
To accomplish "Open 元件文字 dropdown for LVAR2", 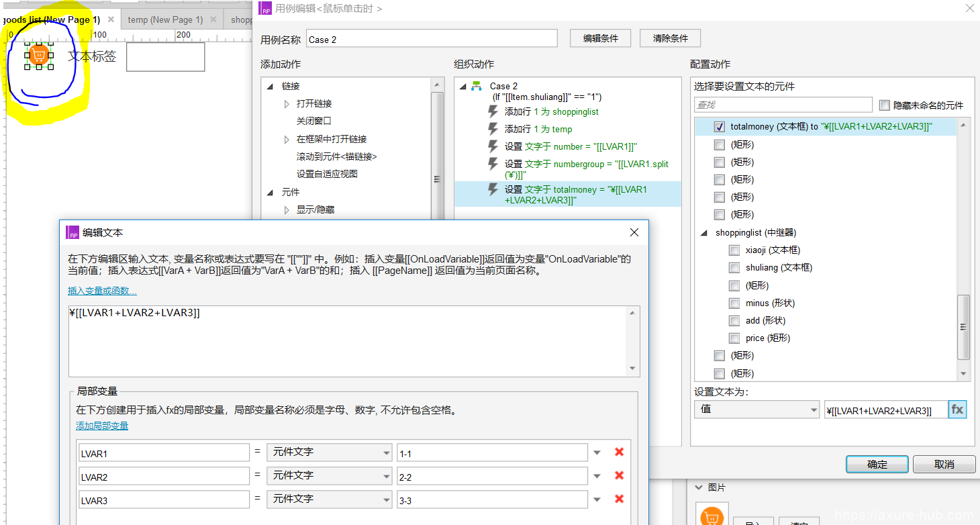I will (x=329, y=476).
